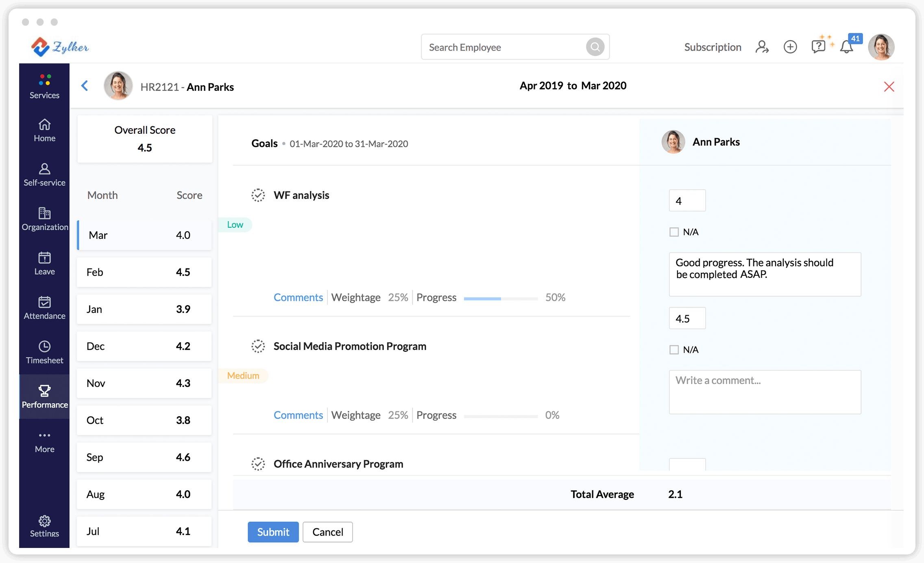Viewport: 924px width, 563px height.
Task: Select the Aug 4.0 month row
Action: pyautogui.click(x=144, y=494)
